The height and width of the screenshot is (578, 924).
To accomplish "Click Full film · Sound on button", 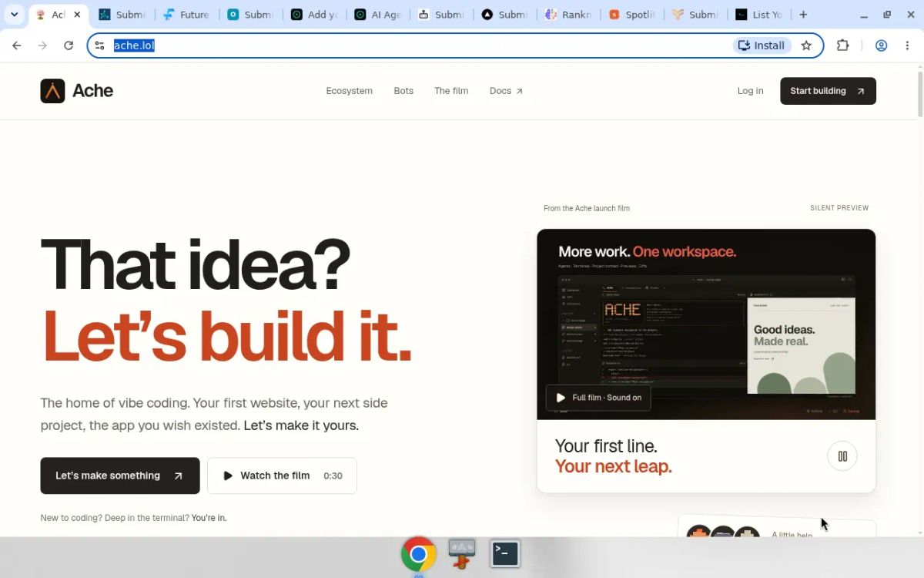I will (x=598, y=398).
